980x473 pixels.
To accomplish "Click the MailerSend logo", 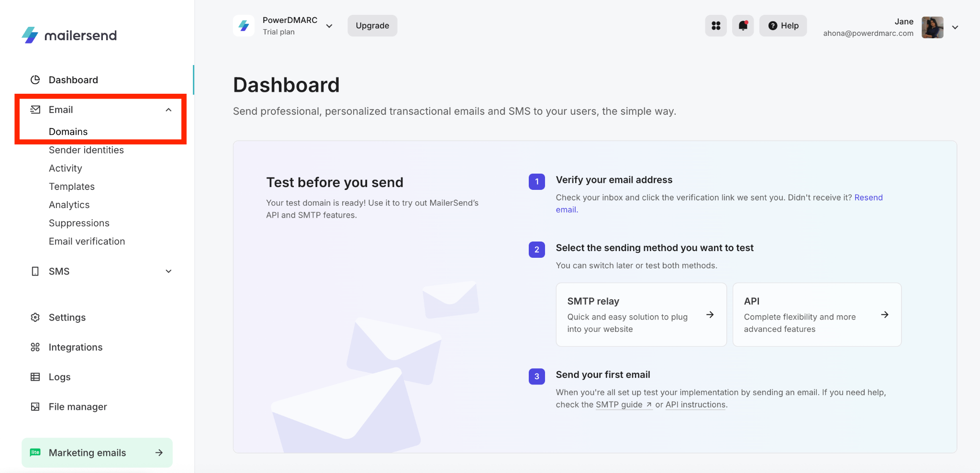I will 69,35.
